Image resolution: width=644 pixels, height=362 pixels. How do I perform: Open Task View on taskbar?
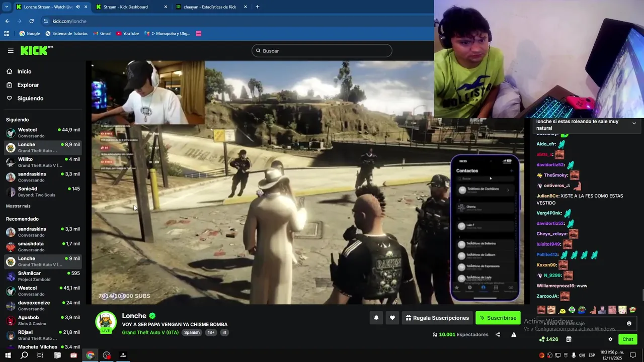coord(40,355)
